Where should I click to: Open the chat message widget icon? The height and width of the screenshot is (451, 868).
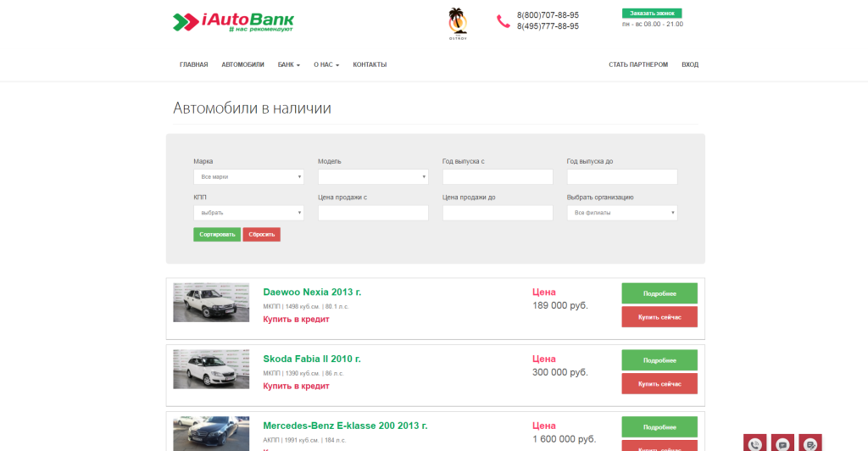[782, 443]
